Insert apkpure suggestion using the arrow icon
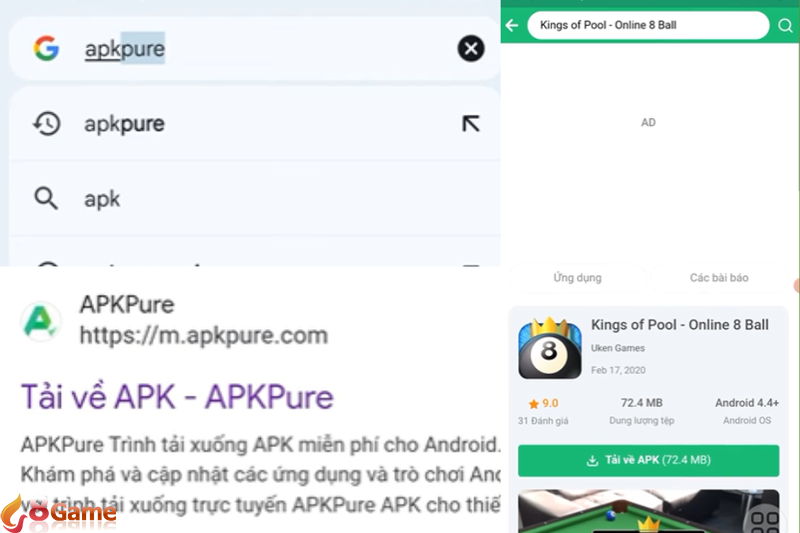This screenshot has width=800, height=533. coord(470,124)
